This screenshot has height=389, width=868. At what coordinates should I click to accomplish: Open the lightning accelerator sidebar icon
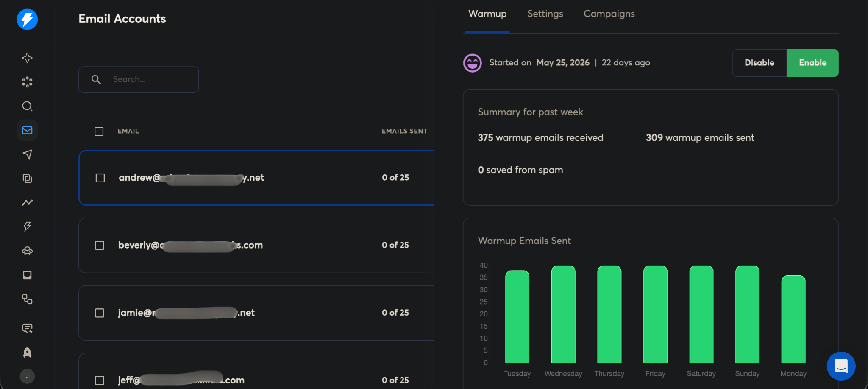tap(27, 227)
